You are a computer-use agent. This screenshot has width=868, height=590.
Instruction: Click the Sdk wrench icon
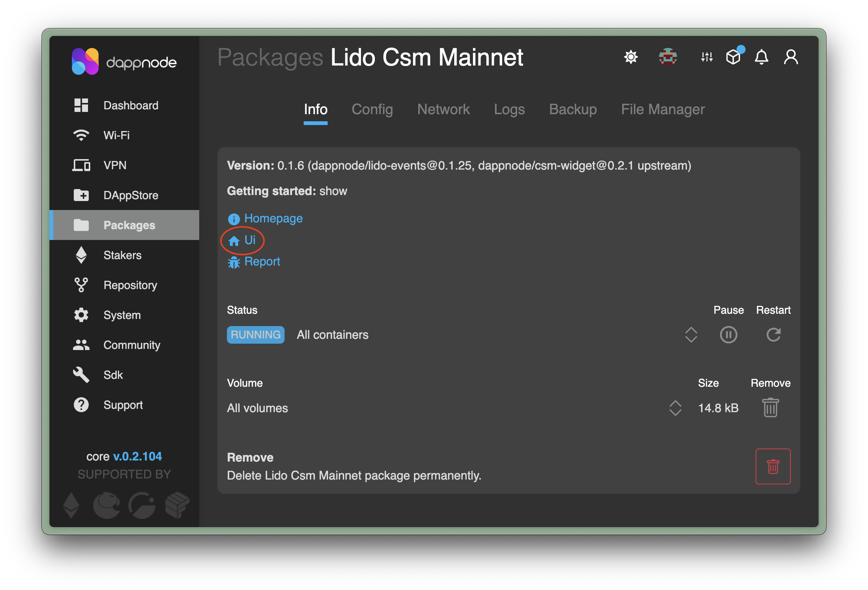tap(81, 375)
